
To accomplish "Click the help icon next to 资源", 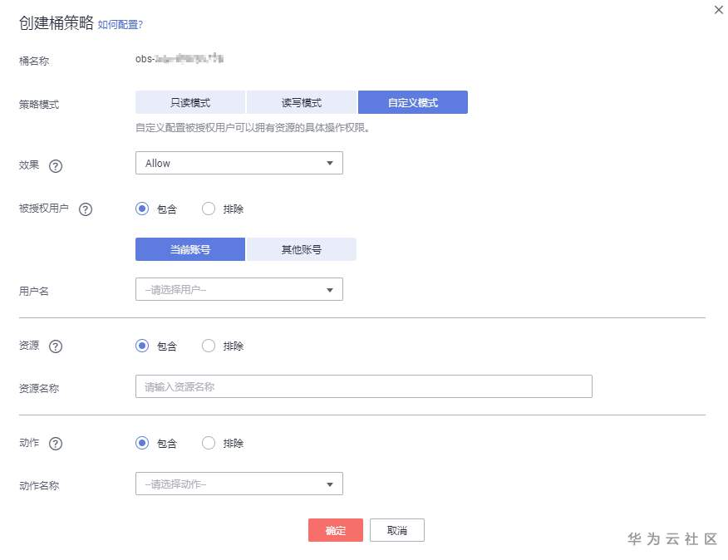I will 56,346.
